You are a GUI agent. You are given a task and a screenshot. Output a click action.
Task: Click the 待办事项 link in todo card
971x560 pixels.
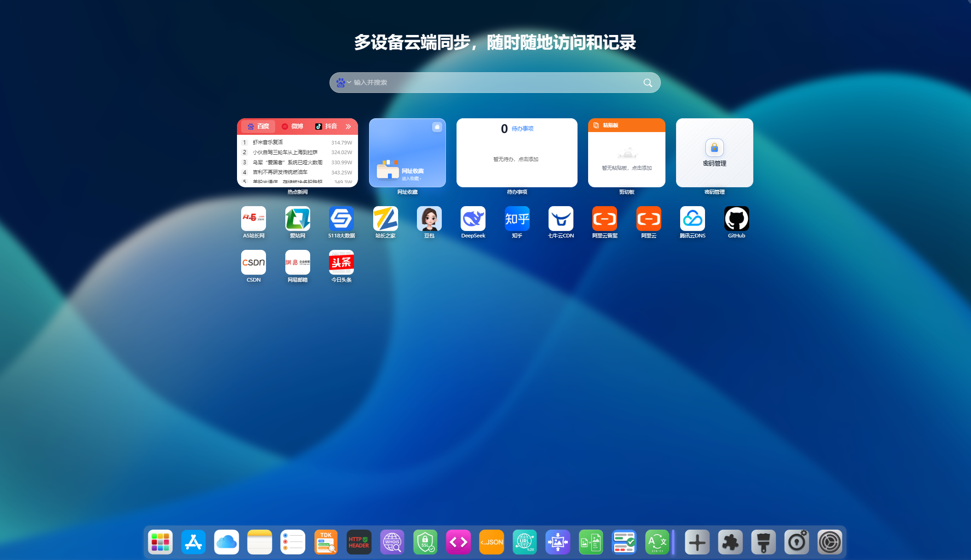tap(523, 129)
